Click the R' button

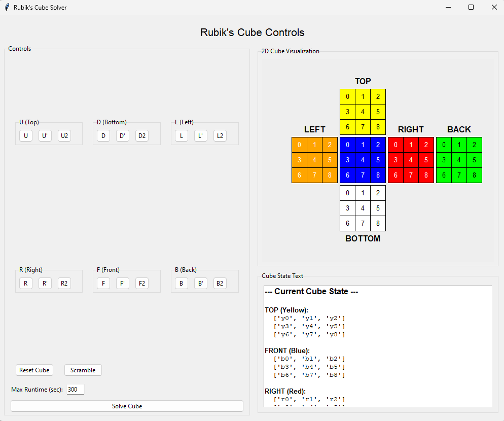[45, 284]
